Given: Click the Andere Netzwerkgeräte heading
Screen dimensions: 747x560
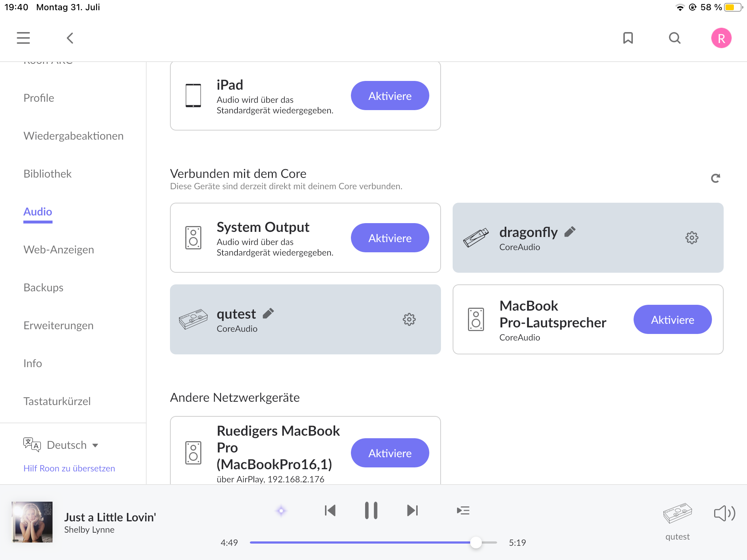Looking at the screenshot, I should coord(235,397).
